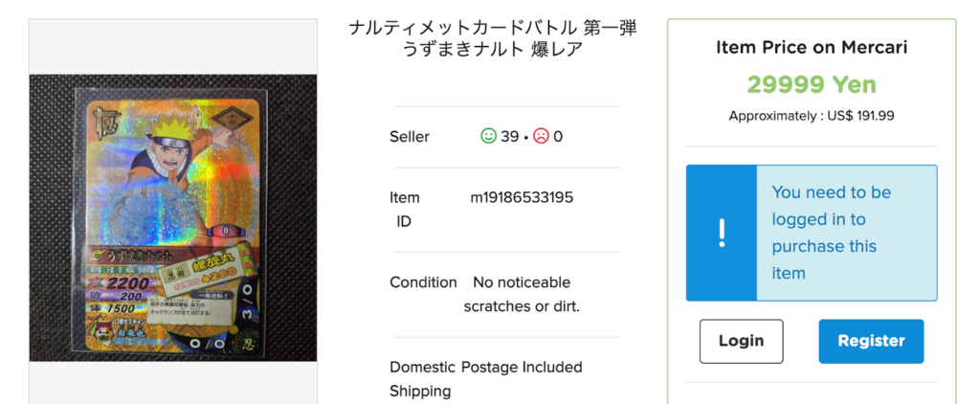This screenshot has width=980, height=404.
Task: Click the approximate US$ 191.99 price
Action: coord(812,116)
